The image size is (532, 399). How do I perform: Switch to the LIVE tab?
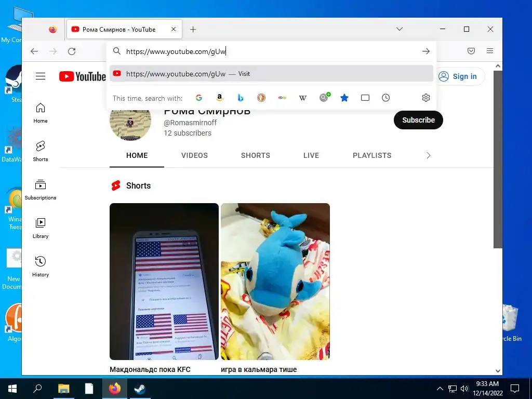[x=311, y=155]
